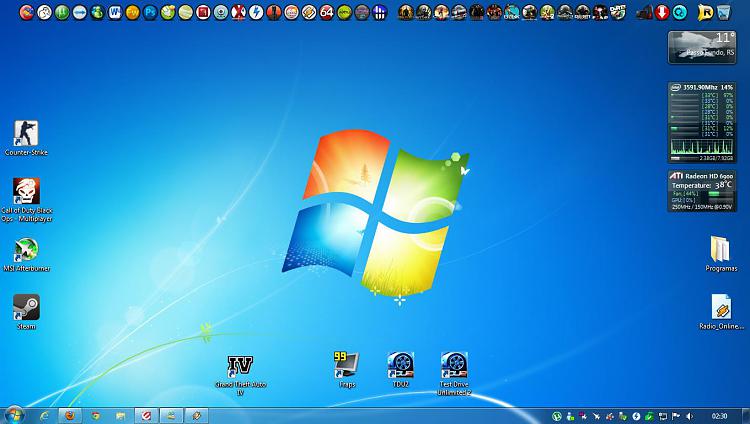Open the Daemon Tools lightning dock icon

click(x=256, y=12)
